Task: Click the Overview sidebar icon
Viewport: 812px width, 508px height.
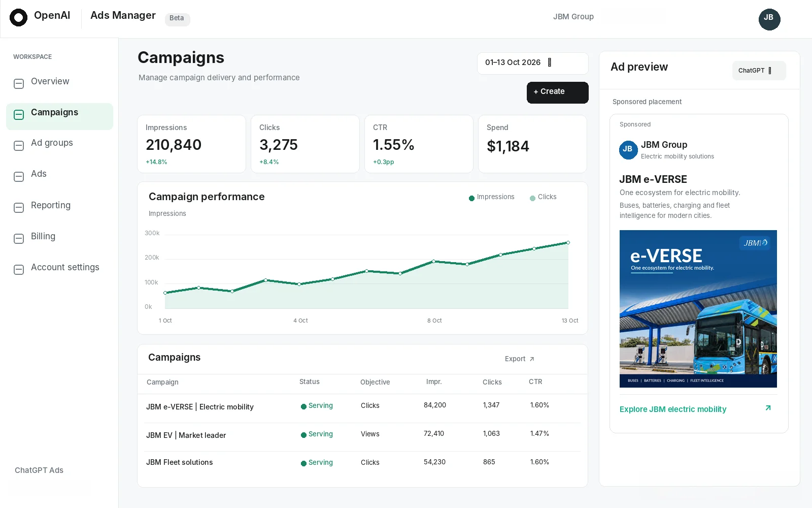Action: tap(19, 84)
